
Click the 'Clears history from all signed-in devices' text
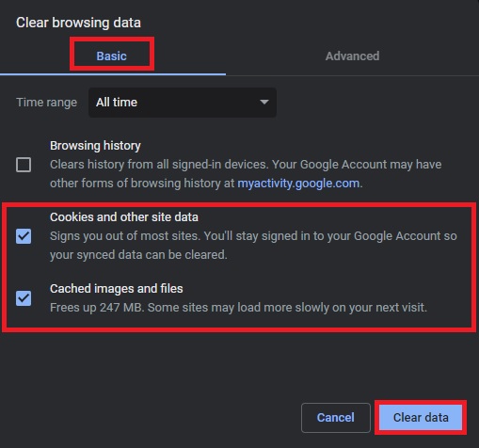tap(246, 165)
